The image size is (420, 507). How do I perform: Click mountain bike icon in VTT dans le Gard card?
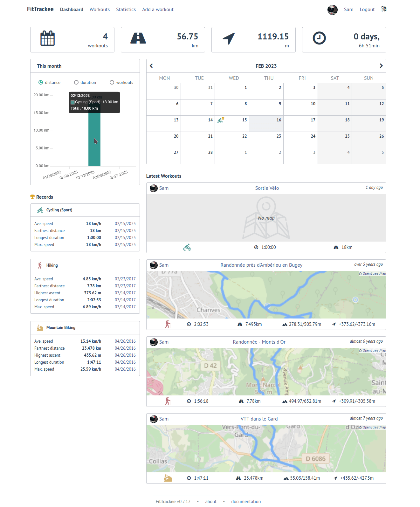coord(168,478)
